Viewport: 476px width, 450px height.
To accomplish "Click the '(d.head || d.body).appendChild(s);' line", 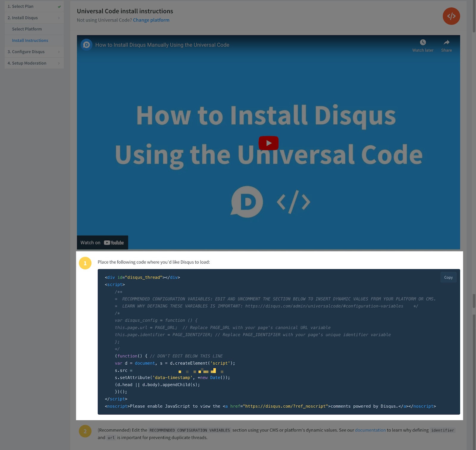I will pos(157,385).
